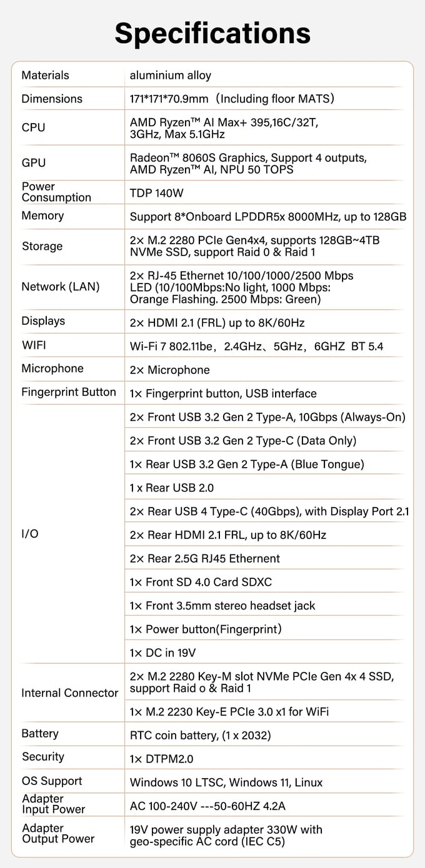The width and height of the screenshot is (425, 868).
Task: Click the Memory LPDDR5x 8000MHz value
Action: tap(268, 217)
